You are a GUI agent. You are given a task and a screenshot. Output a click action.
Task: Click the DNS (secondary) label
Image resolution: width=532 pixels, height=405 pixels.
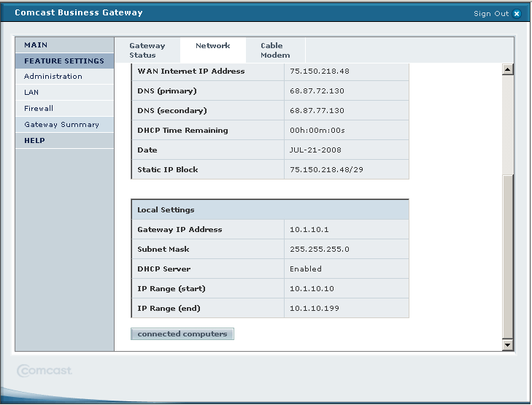click(x=172, y=111)
